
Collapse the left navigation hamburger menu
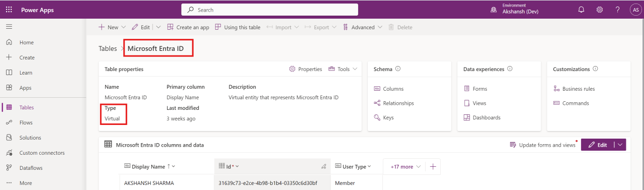[x=9, y=27]
